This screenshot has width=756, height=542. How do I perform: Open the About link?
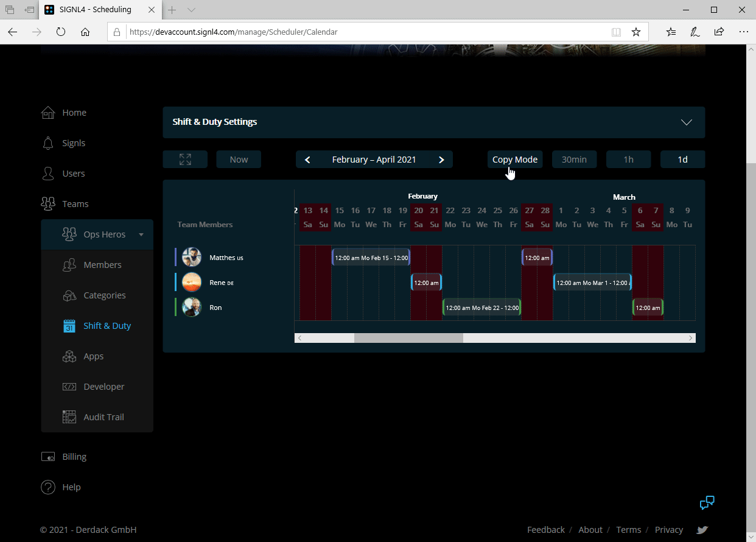[590, 530]
